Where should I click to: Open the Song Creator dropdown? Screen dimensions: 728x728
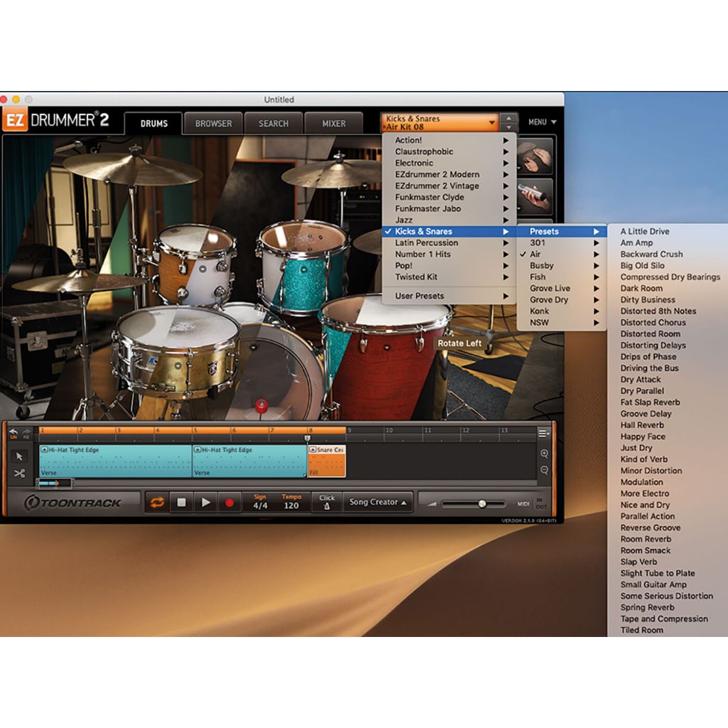click(x=377, y=502)
